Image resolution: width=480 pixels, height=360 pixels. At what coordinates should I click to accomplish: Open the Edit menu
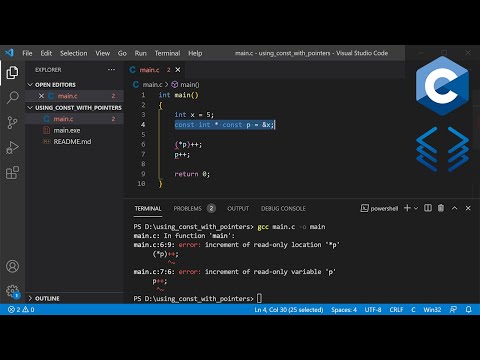tap(46, 53)
